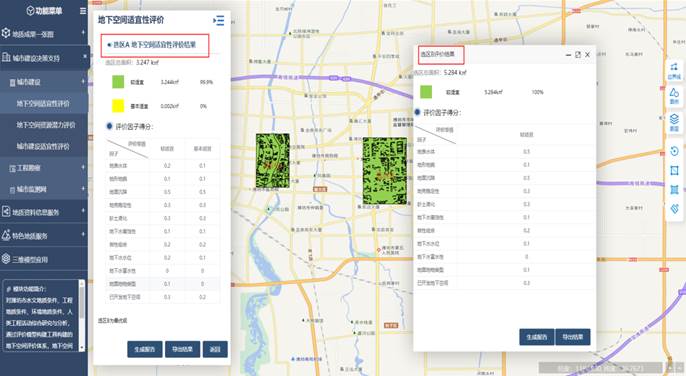Click the yellow 基本适宜 color swatch
The height and width of the screenshot is (376, 686).
pos(118,106)
